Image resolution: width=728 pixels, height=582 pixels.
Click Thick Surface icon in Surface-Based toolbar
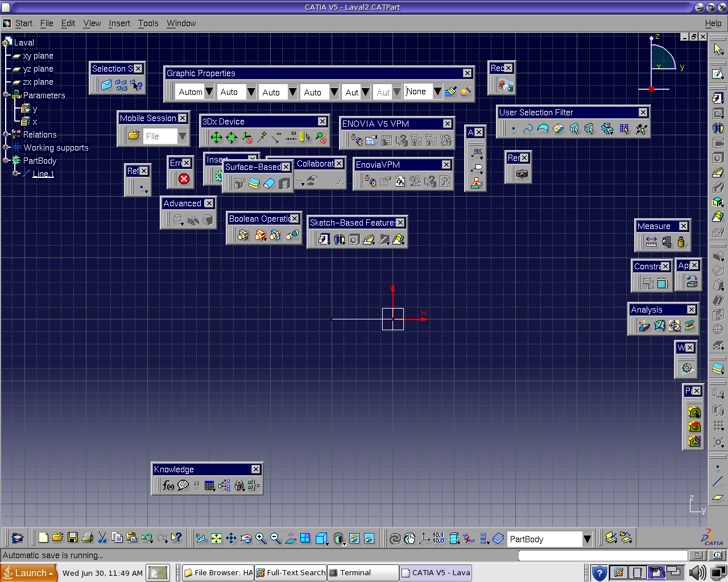(x=254, y=183)
